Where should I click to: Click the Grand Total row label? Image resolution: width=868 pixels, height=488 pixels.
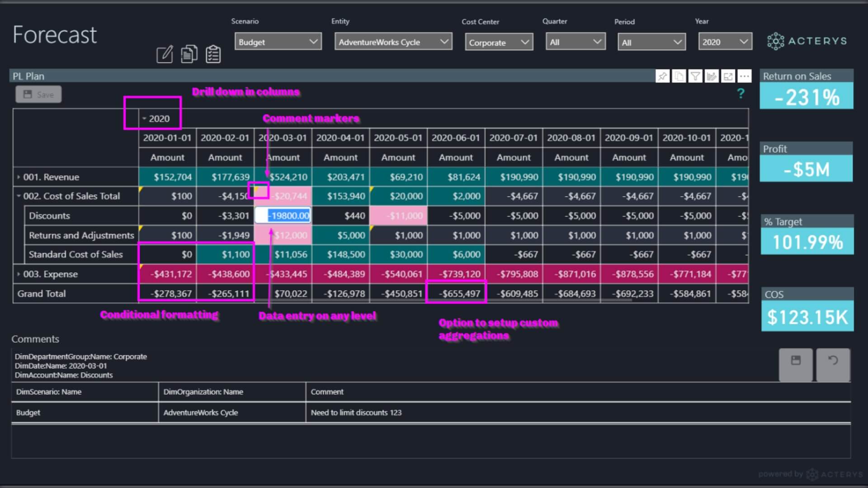tap(41, 294)
